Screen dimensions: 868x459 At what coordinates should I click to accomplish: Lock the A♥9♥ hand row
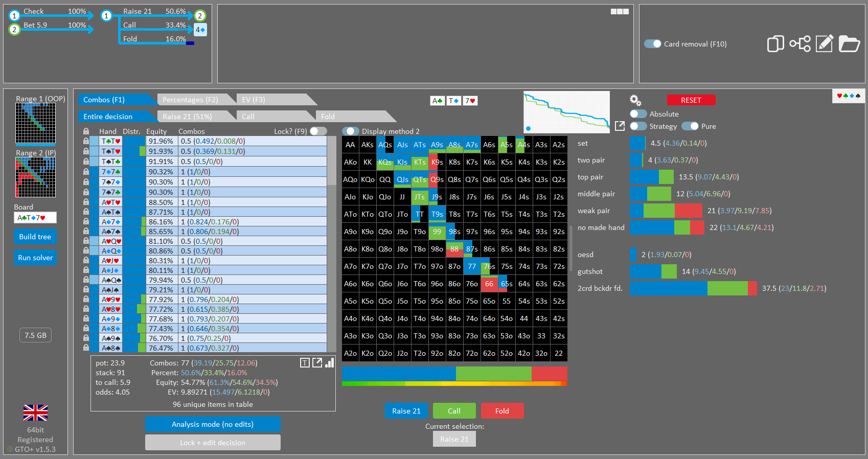click(86, 300)
